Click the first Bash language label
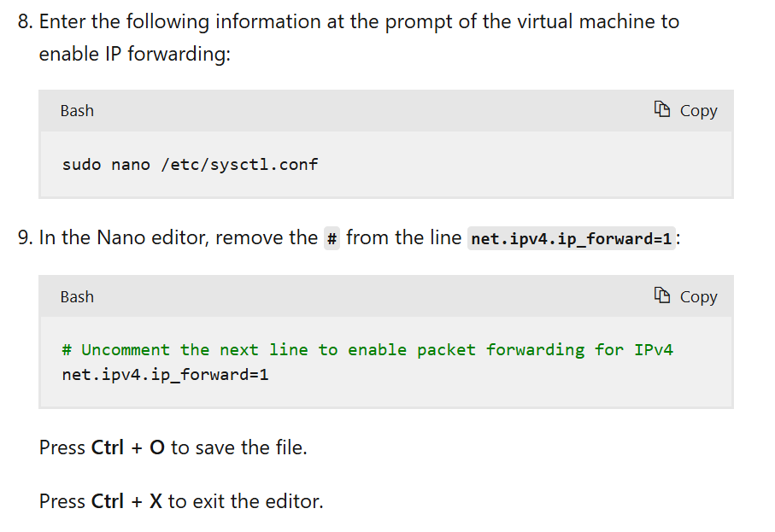 pos(77,111)
